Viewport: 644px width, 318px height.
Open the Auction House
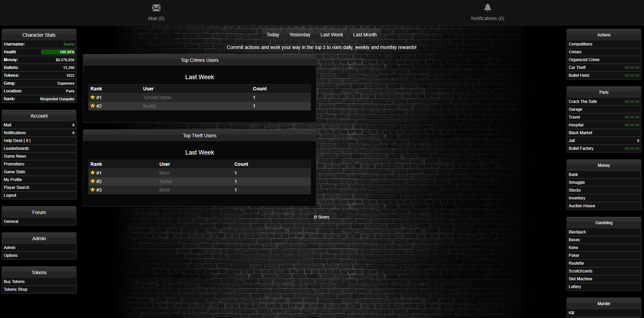(581, 206)
